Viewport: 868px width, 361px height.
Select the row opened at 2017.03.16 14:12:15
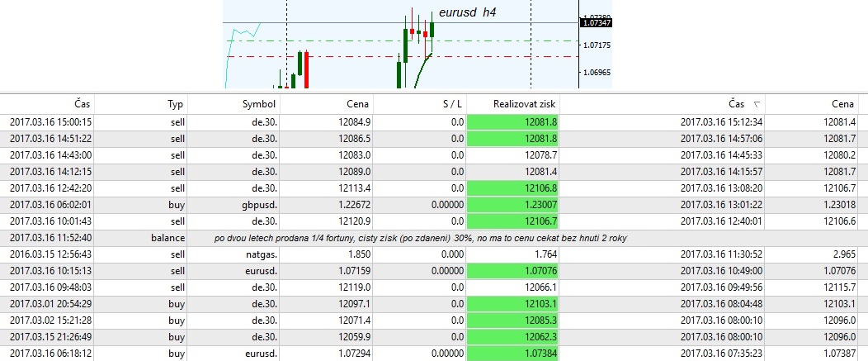(x=434, y=172)
